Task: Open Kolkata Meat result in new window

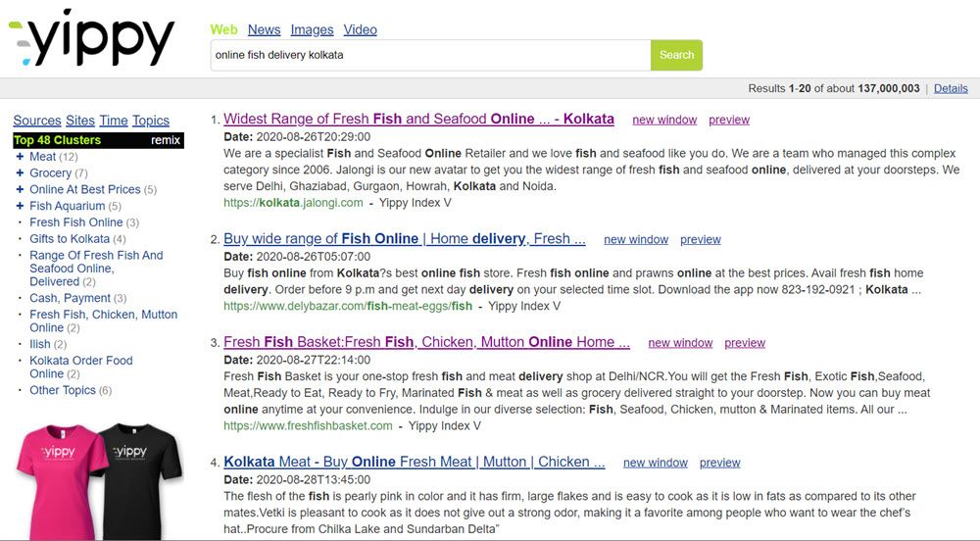Action: point(655,463)
